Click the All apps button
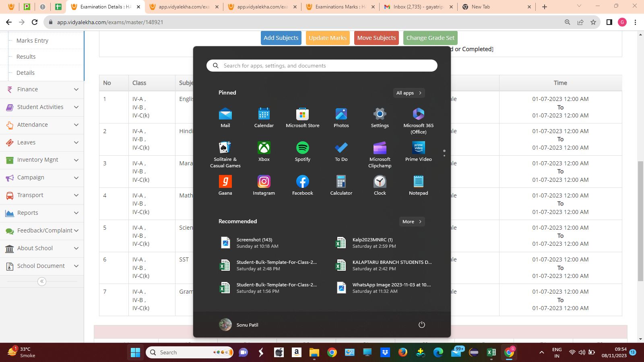This screenshot has width=644, height=362. tap(409, 93)
